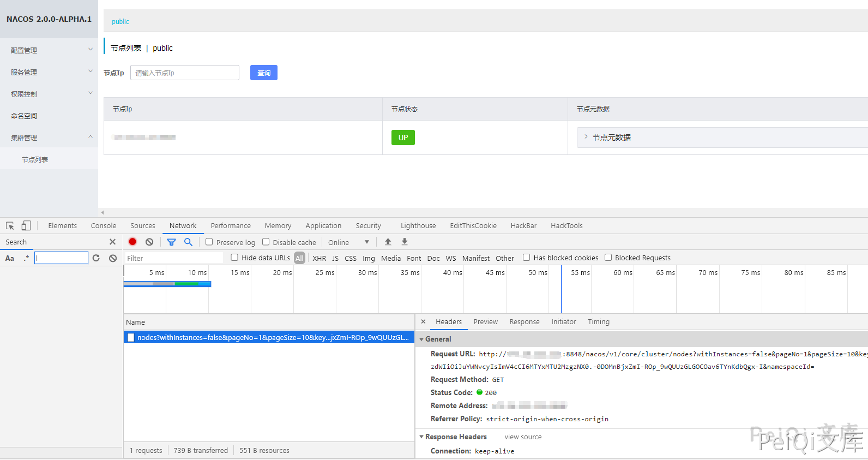The width and height of the screenshot is (868, 460).
Task: Click the inspect element picker icon
Action: click(x=10, y=226)
